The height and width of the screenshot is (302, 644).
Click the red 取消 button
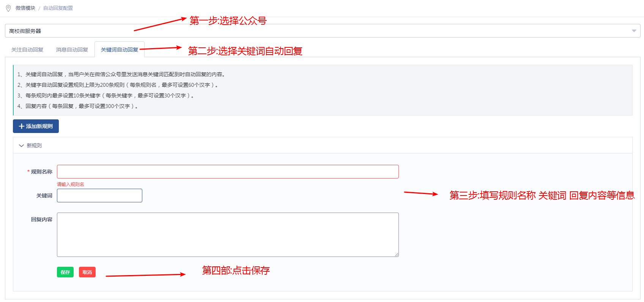click(x=87, y=272)
